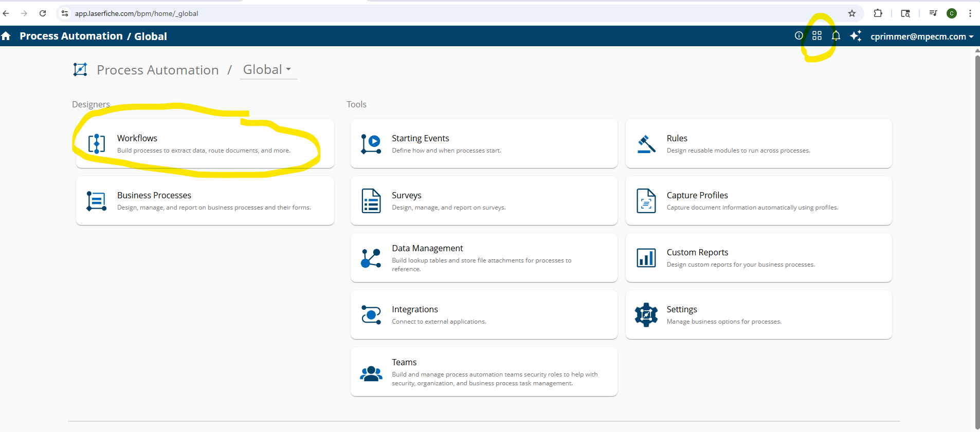Click the AI sparkle assistant icon
The height and width of the screenshot is (432, 980).
coord(856,36)
